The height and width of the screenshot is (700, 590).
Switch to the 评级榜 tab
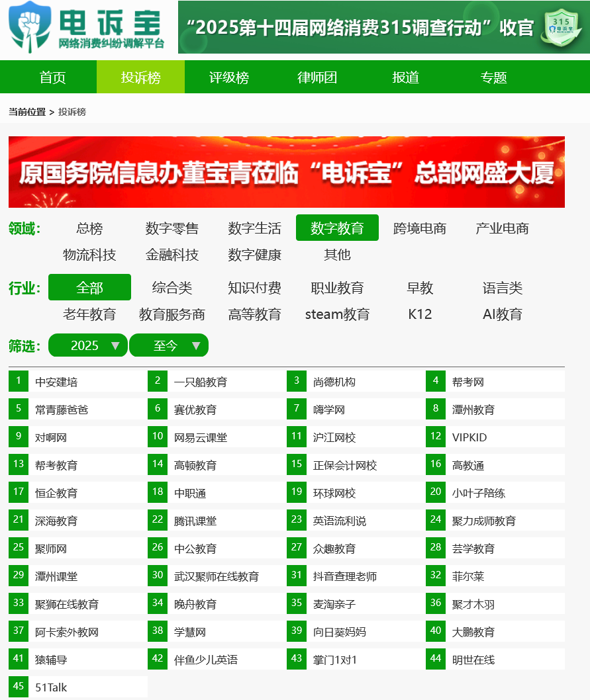[229, 77]
